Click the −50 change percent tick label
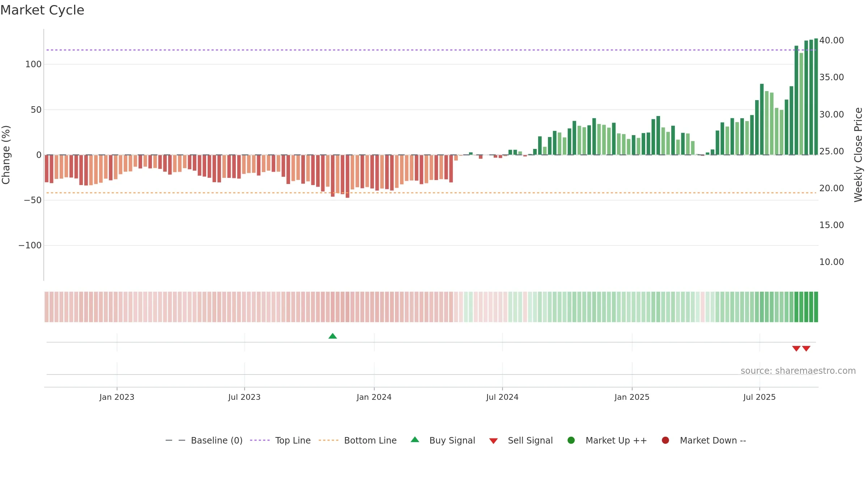 tap(33, 200)
